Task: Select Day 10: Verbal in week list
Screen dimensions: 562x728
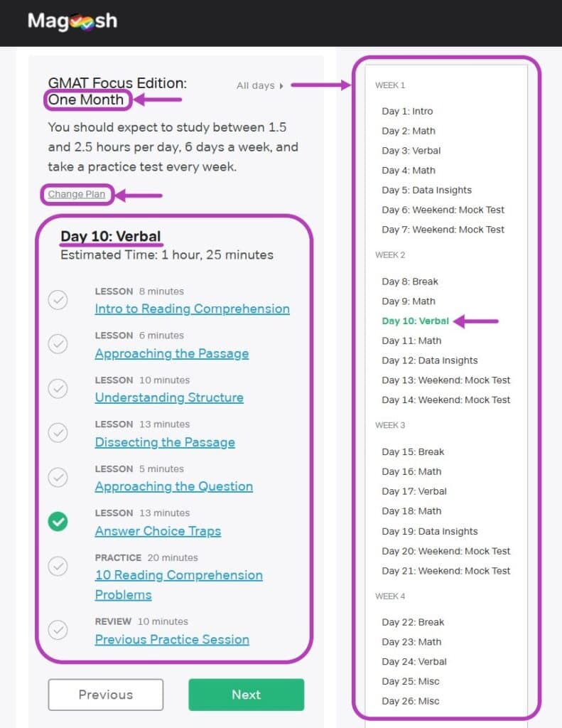Action: pyautogui.click(x=415, y=321)
